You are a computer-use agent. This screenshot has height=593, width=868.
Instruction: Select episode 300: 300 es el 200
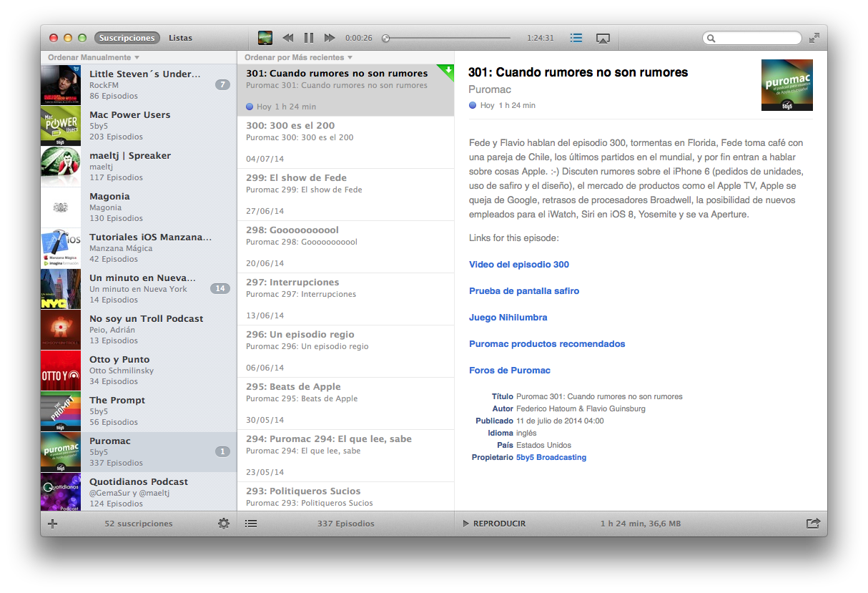346,142
